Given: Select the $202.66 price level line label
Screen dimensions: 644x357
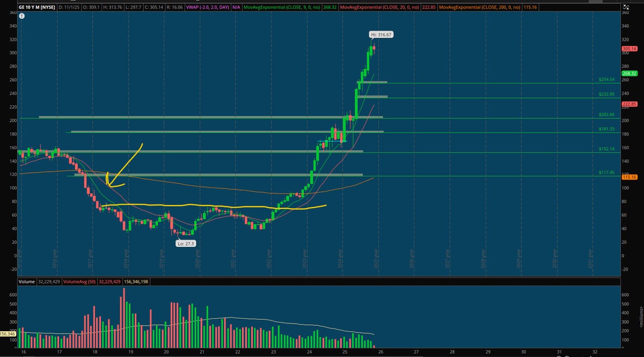Looking at the screenshot, I should click(606, 114).
